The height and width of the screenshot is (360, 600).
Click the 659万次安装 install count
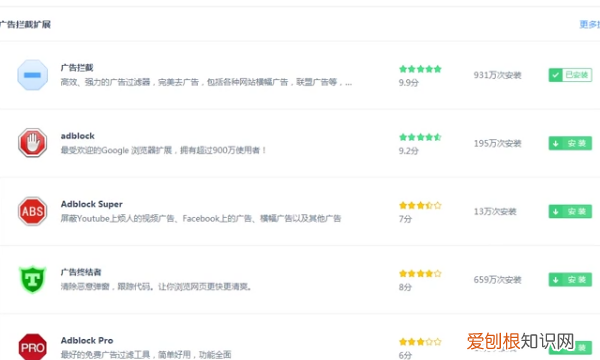tap(497, 280)
